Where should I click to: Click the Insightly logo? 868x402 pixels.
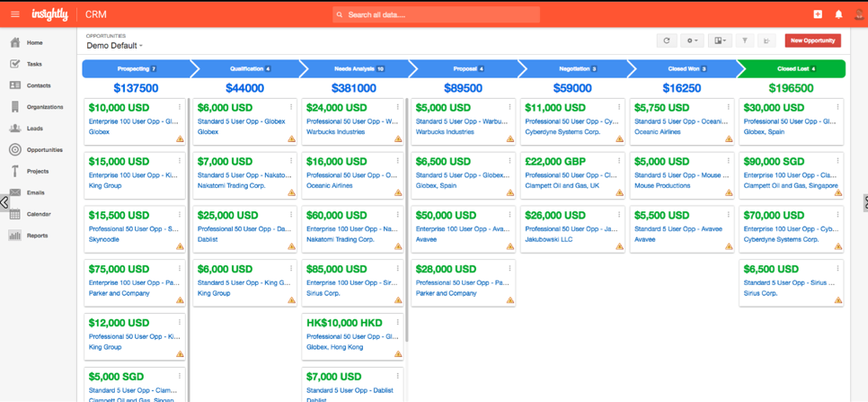pos(49,14)
